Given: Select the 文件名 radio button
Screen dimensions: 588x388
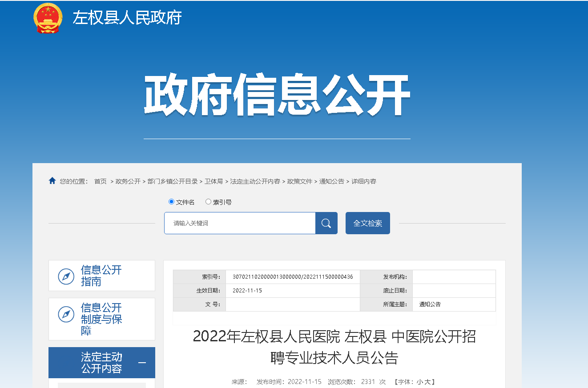Looking at the screenshot, I should [171, 202].
